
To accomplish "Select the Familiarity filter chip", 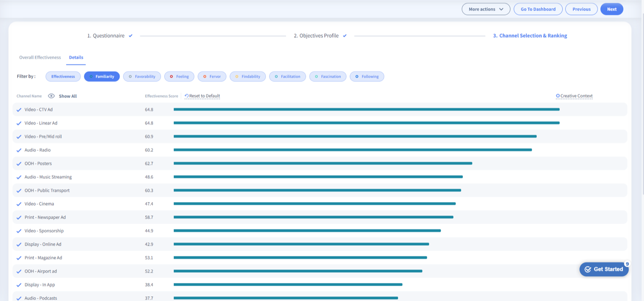I will [102, 76].
